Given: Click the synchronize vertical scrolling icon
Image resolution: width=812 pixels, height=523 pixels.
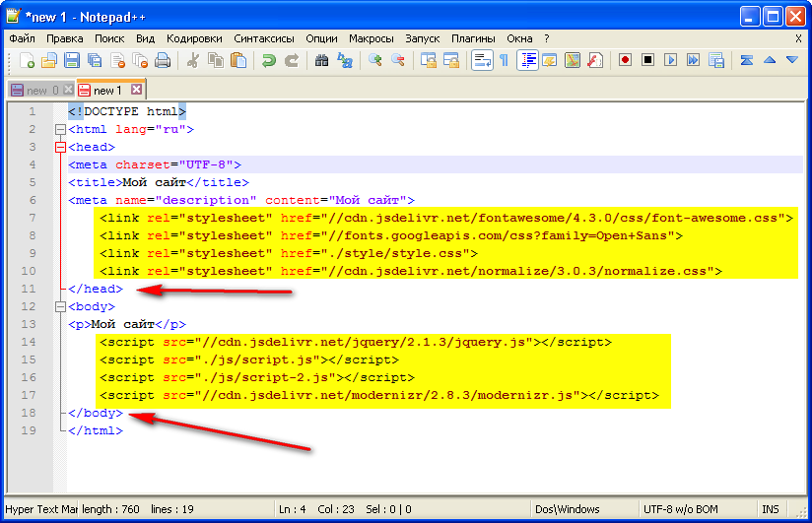Looking at the screenshot, I should click(x=429, y=61).
